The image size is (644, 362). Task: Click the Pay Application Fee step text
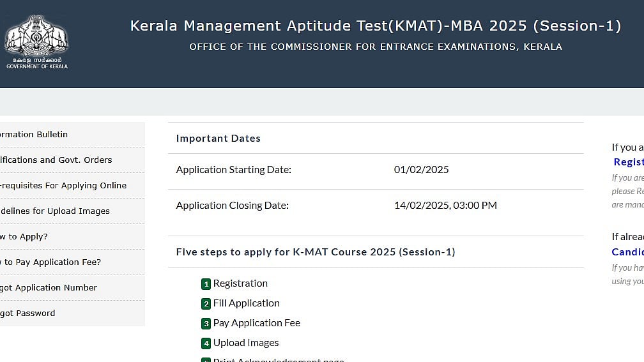click(x=256, y=323)
